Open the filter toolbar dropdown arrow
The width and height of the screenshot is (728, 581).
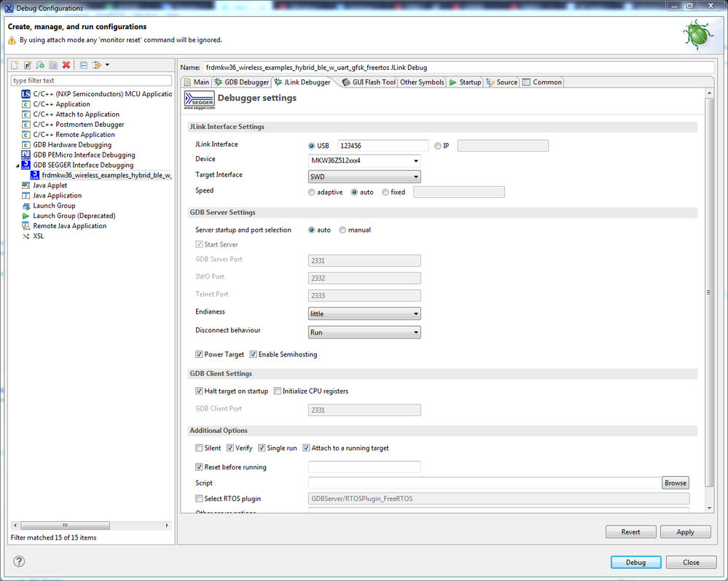(x=107, y=65)
